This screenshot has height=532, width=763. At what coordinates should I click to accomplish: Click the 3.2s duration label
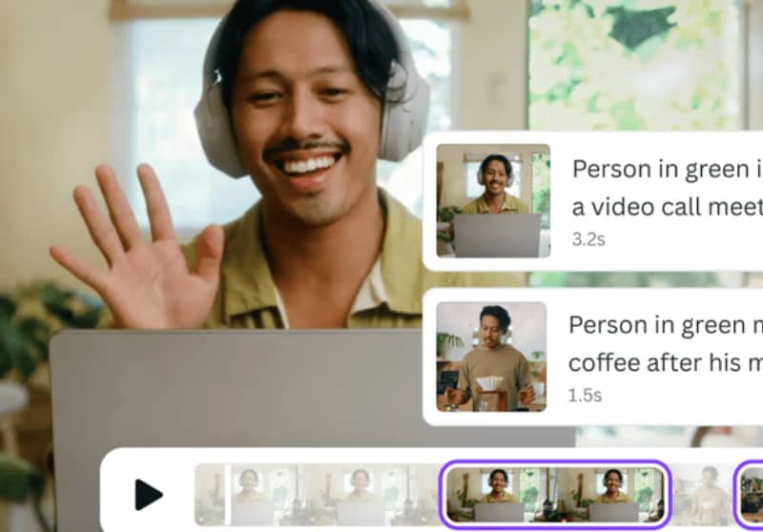point(588,239)
